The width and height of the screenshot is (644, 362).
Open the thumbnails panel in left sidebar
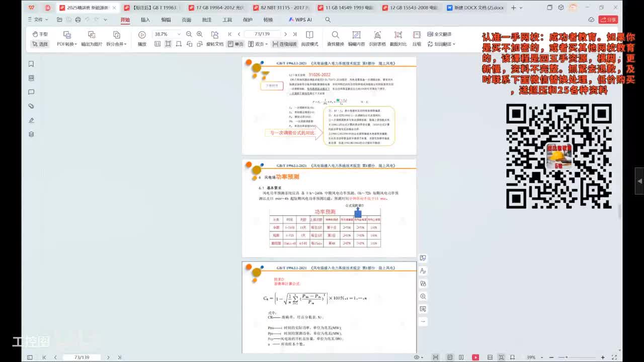click(31, 78)
